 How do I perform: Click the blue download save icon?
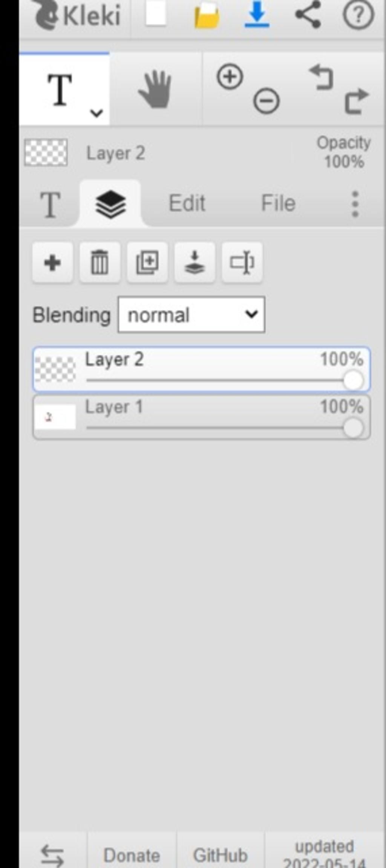(257, 14)
